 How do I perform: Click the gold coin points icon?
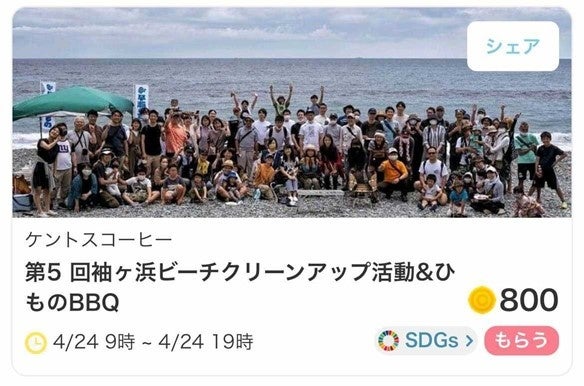click(x=482, y=300)
